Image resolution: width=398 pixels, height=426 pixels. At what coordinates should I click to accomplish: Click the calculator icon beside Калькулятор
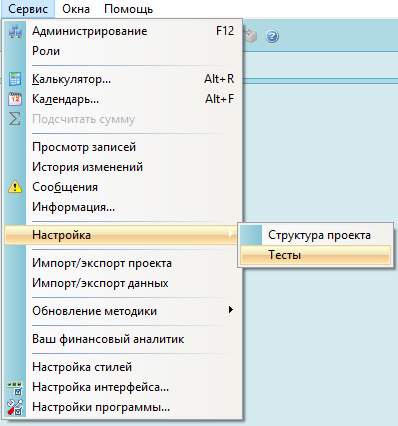pyautogui.click(x=15, y=79)
